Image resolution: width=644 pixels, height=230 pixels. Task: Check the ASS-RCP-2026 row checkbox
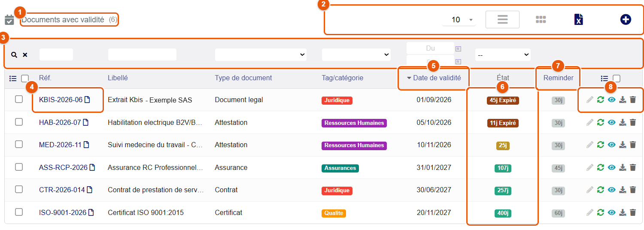pyautogui.click(x=19, y=167)
